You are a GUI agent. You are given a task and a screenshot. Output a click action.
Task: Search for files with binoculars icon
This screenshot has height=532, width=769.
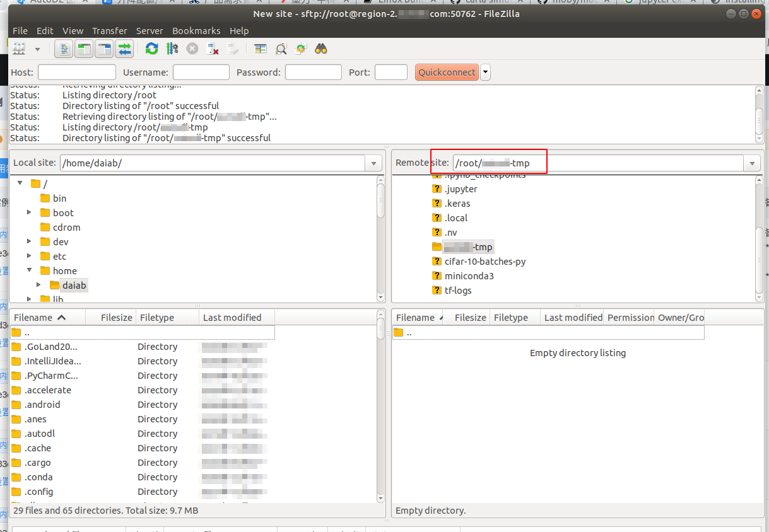pyautogui.click(x=321, y=49)
